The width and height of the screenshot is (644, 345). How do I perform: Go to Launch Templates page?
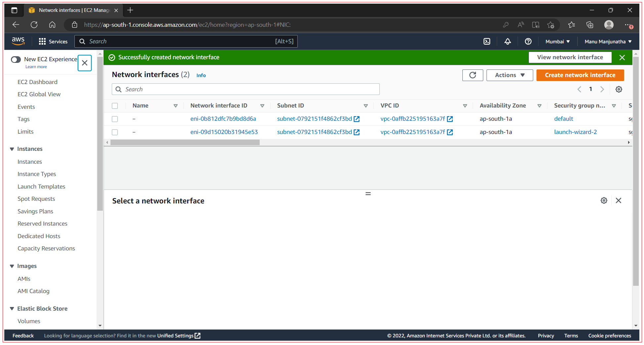41,187
